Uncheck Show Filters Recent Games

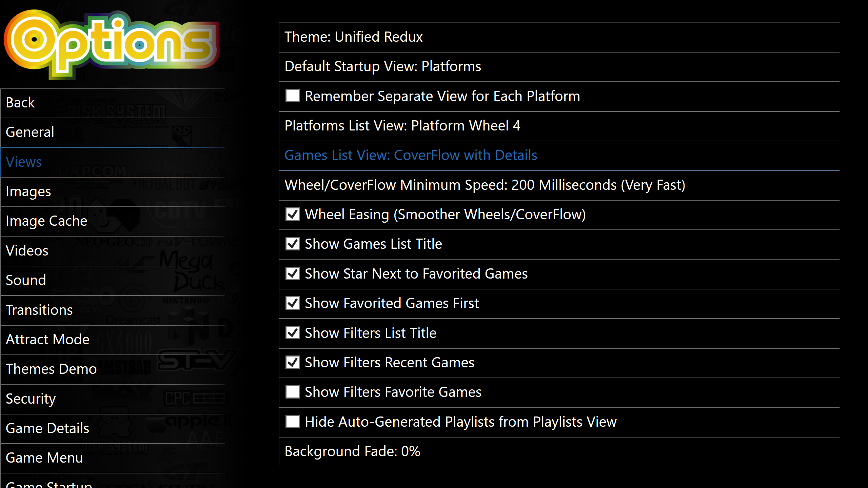pyautogui.click(x=292, y=362)
